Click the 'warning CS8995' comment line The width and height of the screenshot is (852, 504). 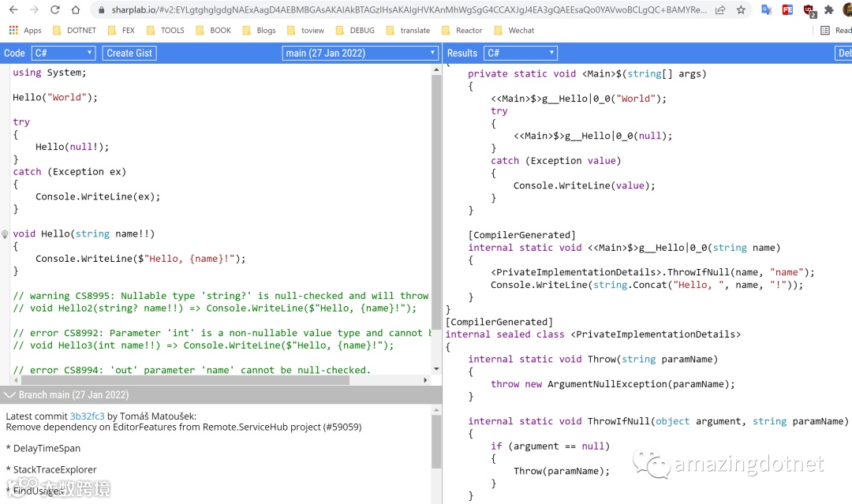click(221, 296)
